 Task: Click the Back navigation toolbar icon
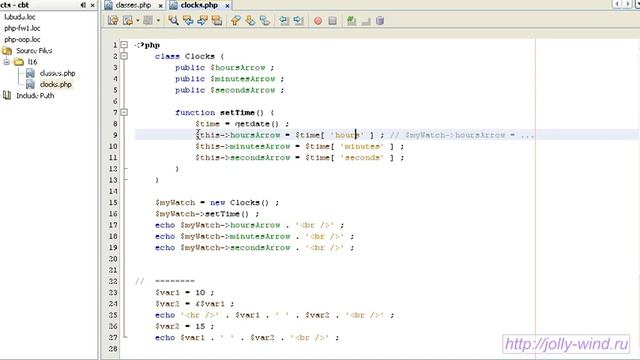[128, 20]
